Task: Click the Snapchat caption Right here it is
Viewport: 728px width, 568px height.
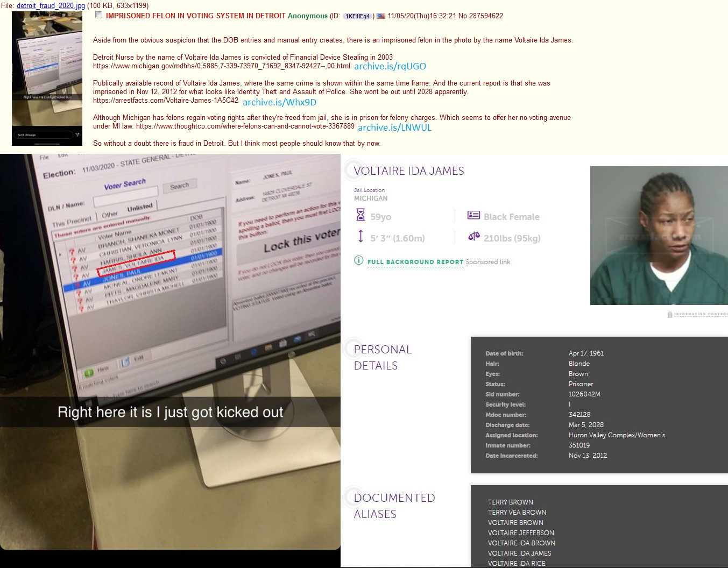Action: (x=170, y=412)
